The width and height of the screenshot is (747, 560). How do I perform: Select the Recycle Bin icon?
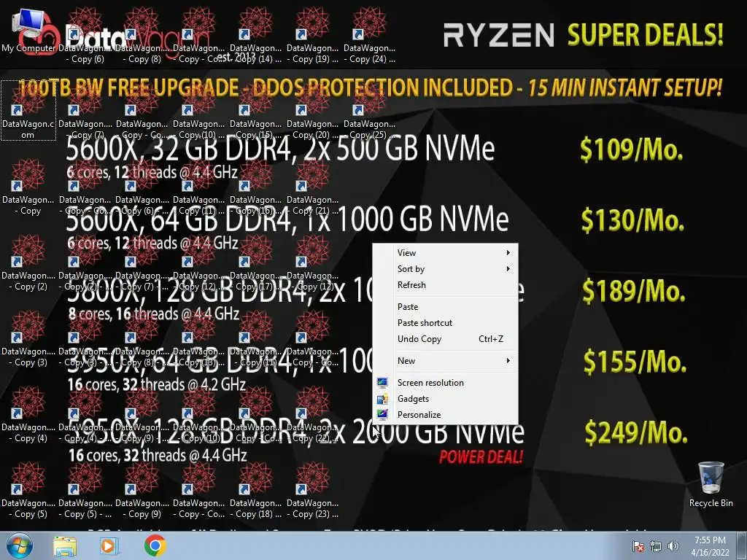coord(711,484)
